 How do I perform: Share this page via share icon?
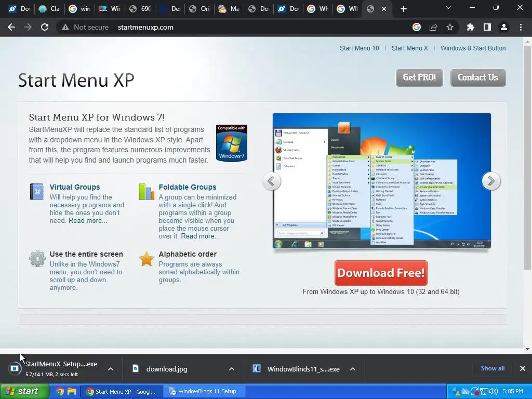433,27
